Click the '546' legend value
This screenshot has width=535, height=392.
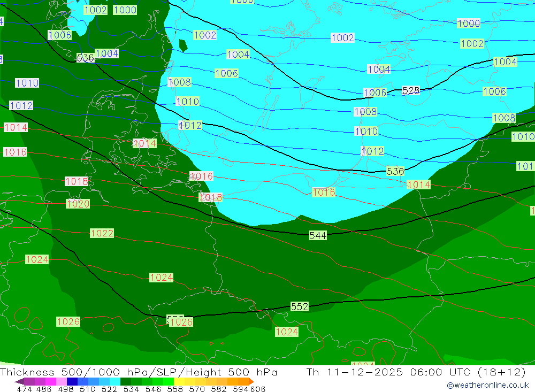153,389
